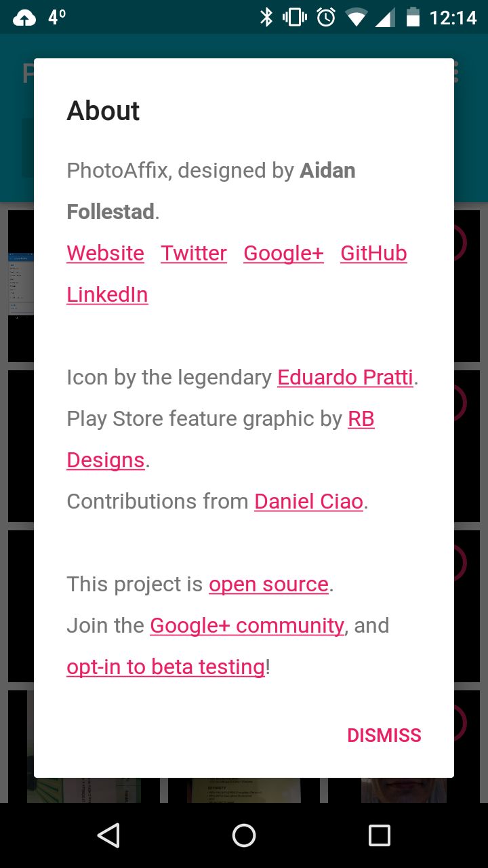488x868 pixels.
Task: Tap the cloud upload status icon
Action: (24, 18)
